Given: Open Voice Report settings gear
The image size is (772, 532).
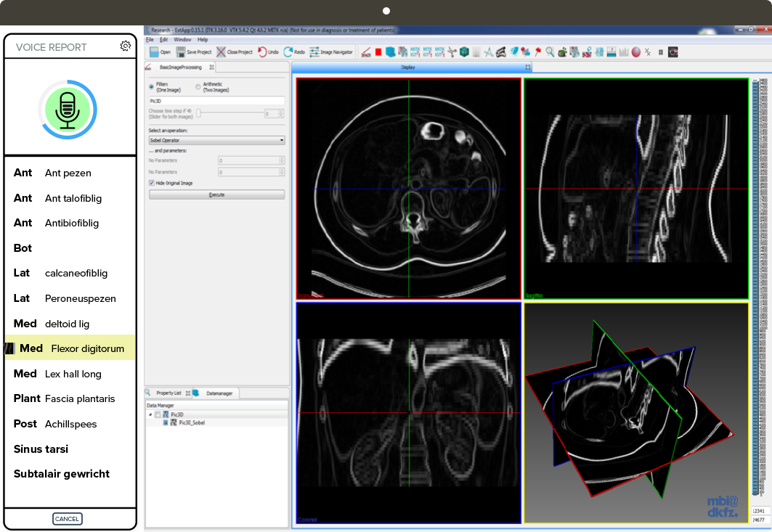Looking at the screenshot, I should (x=126, y=46).
